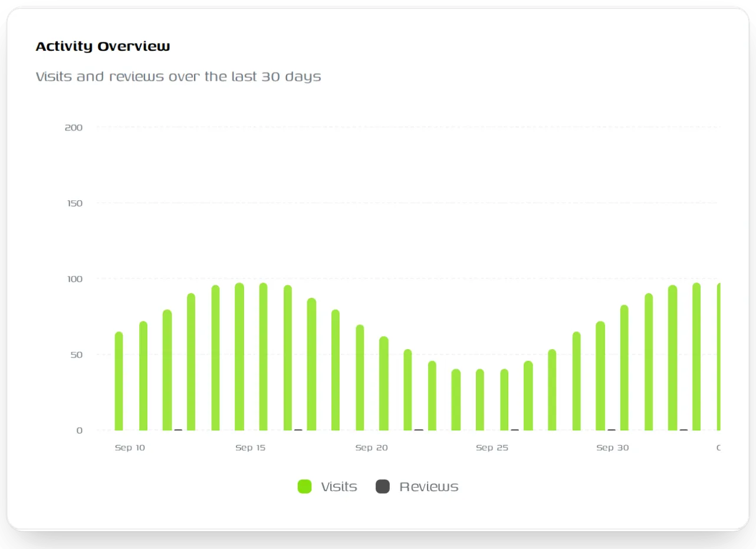
Task: Click the 50 y-axis value
Action: pyautogui.click(x=76, y=354)
